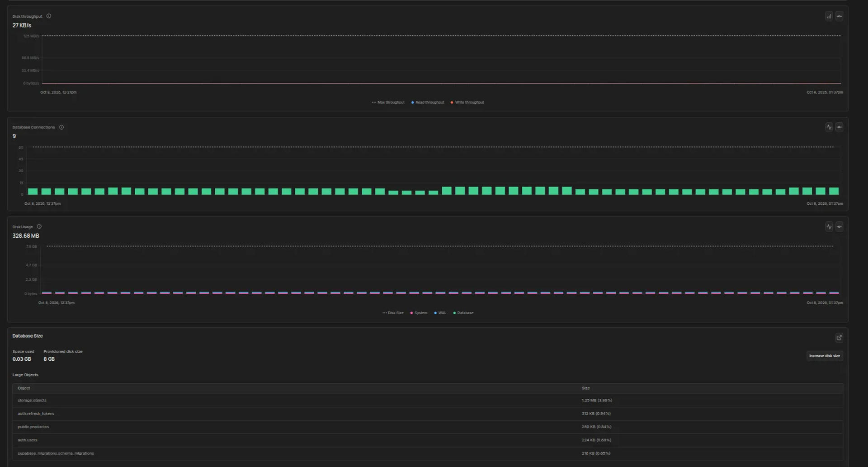Show info tooltip for Disk throughput
The image size is (868, 467).
pos(49,16)
